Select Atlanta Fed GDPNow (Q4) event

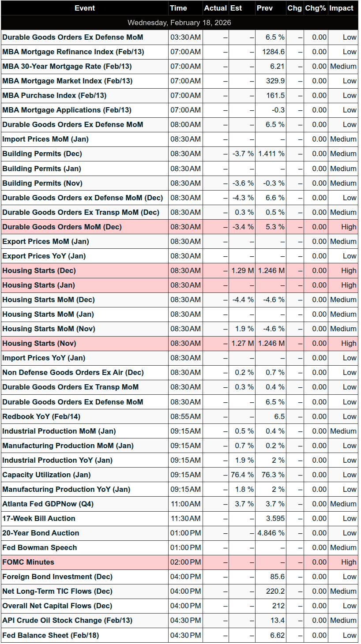tap(48, 504)
